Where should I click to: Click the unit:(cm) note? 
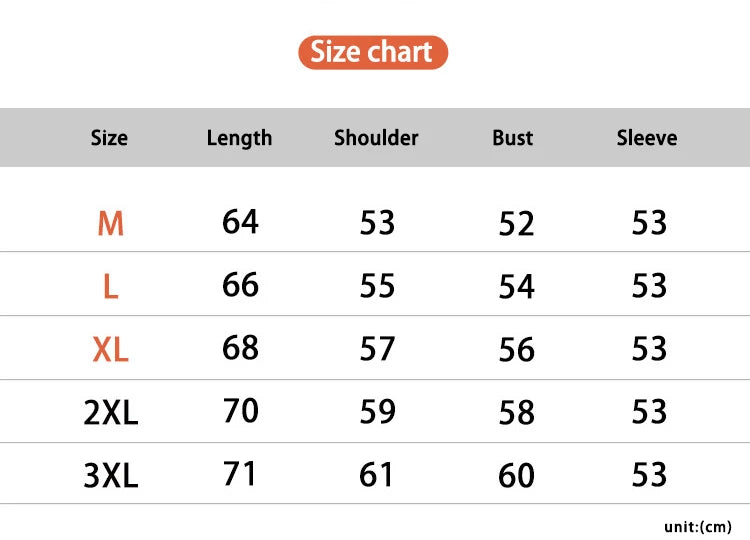(698, 527)
